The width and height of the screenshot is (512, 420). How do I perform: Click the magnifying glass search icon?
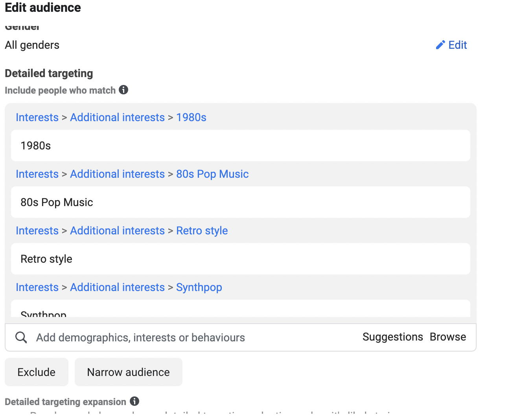coord(21,337)
